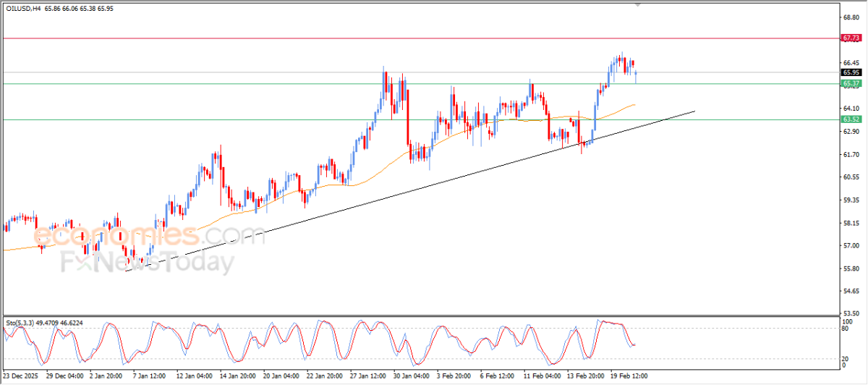Click the gray chart shift triangle marker
Viewport: 868px width, 385px height.
[x=638, y=4]
